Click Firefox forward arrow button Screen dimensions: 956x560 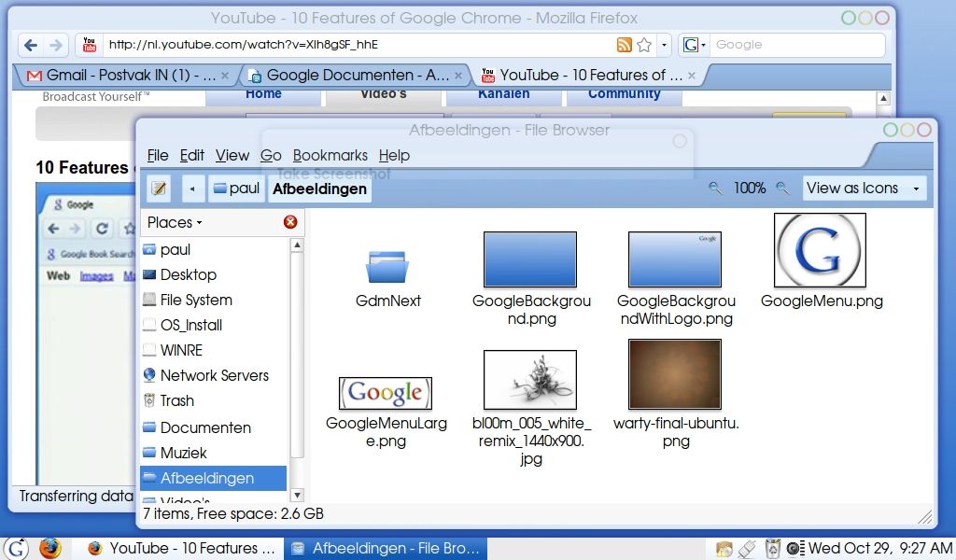(x=55, y=45)
